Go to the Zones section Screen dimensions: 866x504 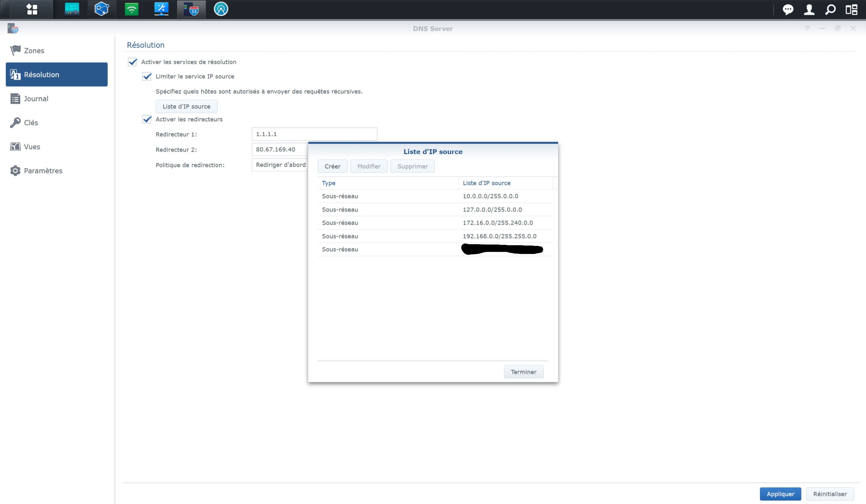coord(34,51)
